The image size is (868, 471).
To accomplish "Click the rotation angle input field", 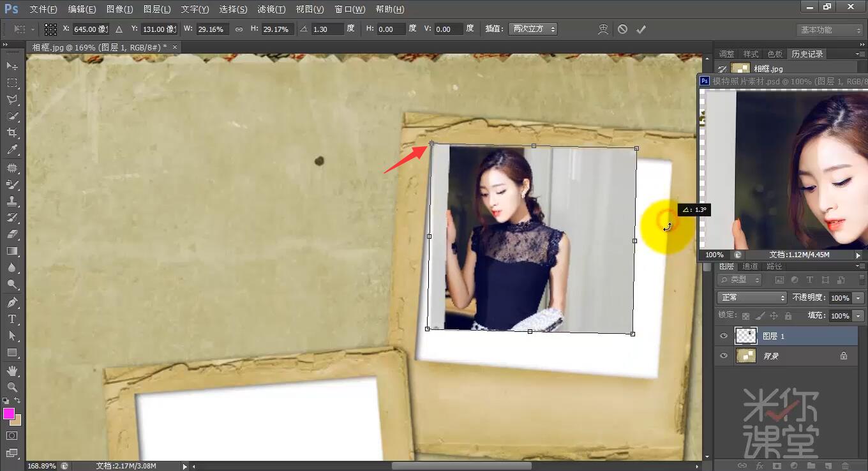I will [x=327, y=29].
